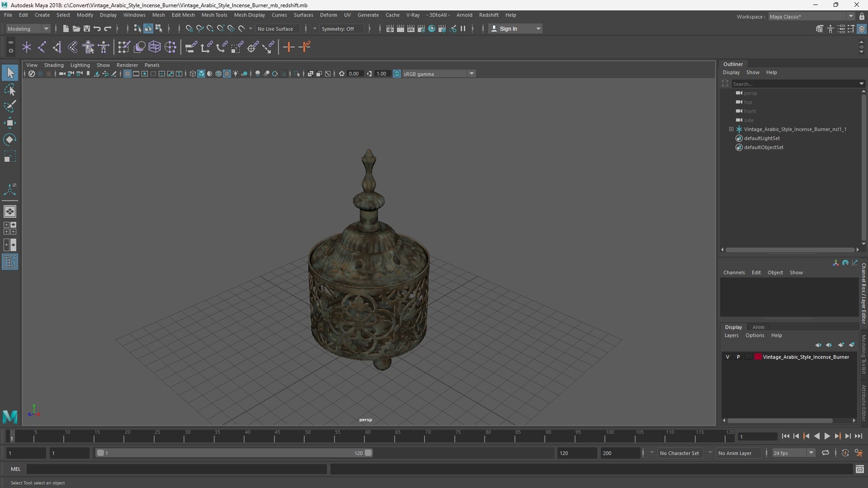Click the Create New Layer icon
The width and height of the screenshot is (868, 488).
tap(841, 345)
